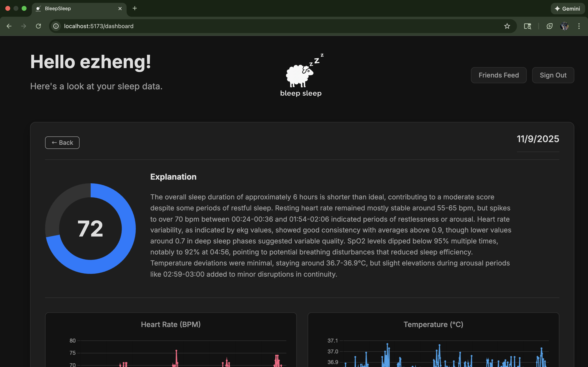Image resolution: width=588 pixels, height=367 pixels.
Task: Select the BleepSleep browser tab
Action: coord(73,9)
